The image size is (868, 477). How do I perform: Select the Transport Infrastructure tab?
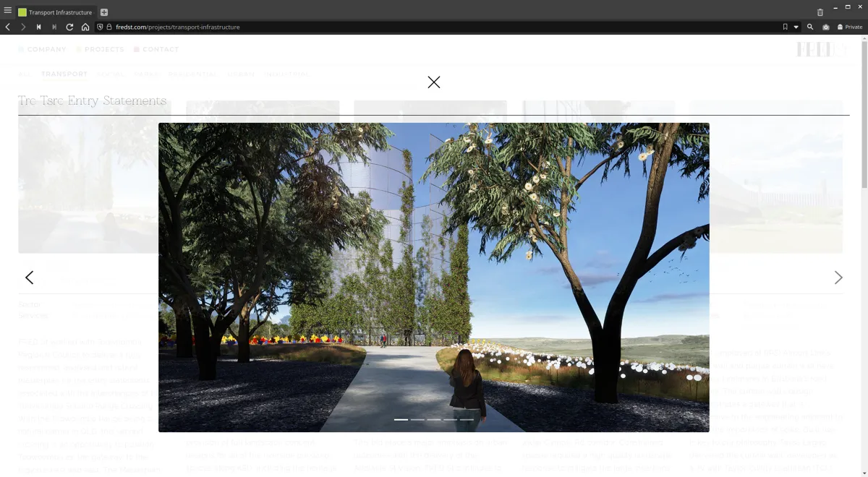point(56,12)
